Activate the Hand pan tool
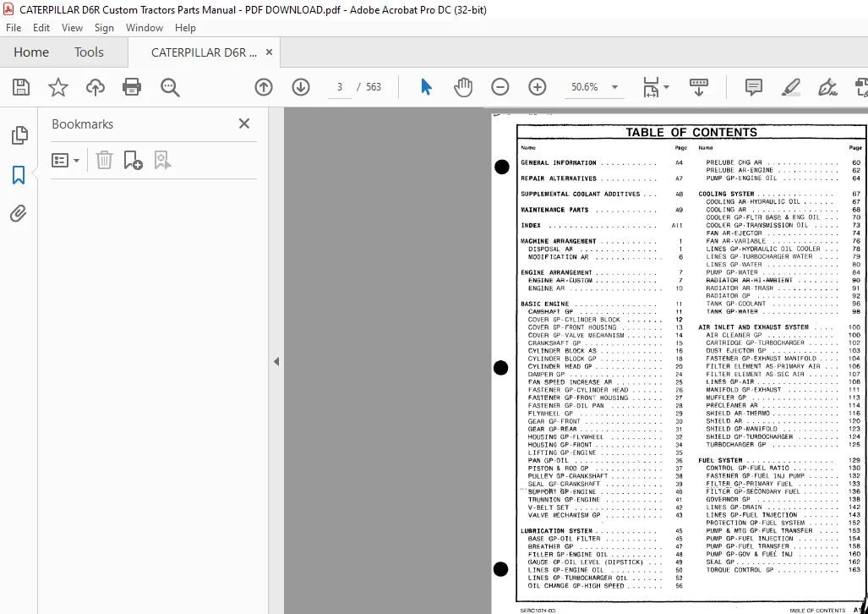Viewport: 868px width, 614px height. (x=463, y=87)
